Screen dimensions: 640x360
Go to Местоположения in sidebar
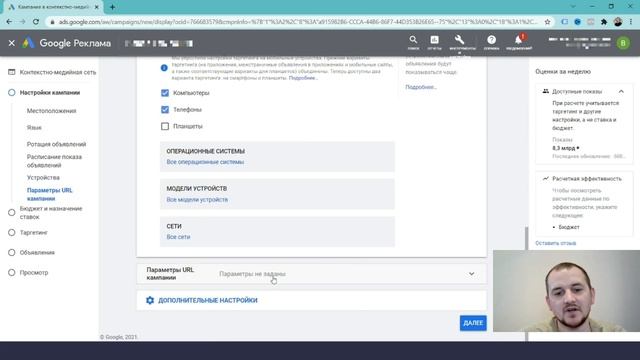[51, 111]
